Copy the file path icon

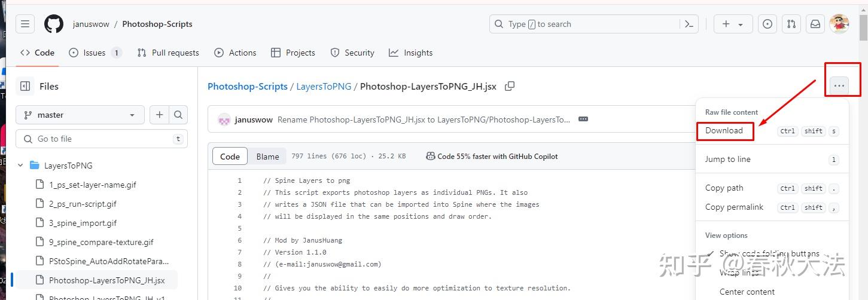click(510, 86)
